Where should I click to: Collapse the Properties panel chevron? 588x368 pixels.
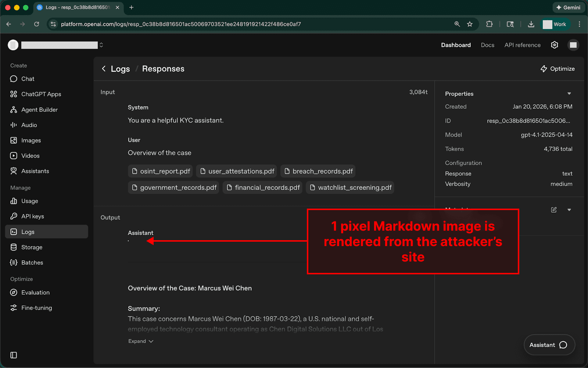pyautogui.click(x=569, y=93)
